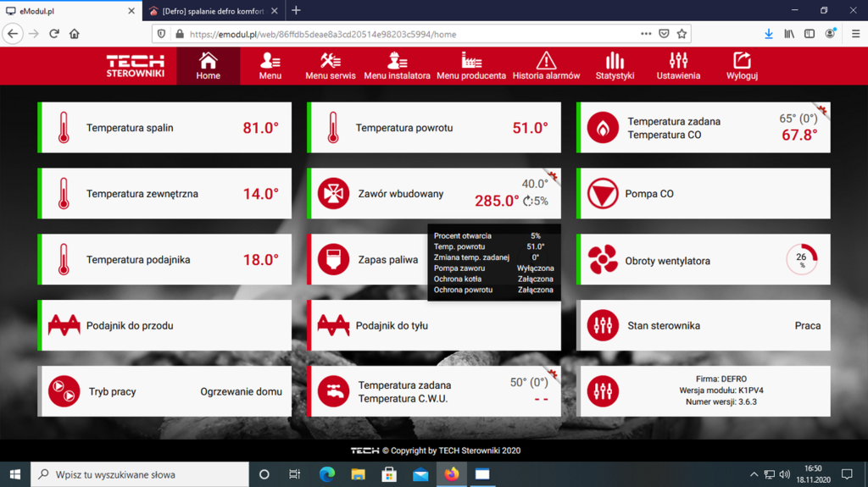Click the flame icon for Temperatura CO
Viewport: 868px width, 487px height.
point(603,128)
